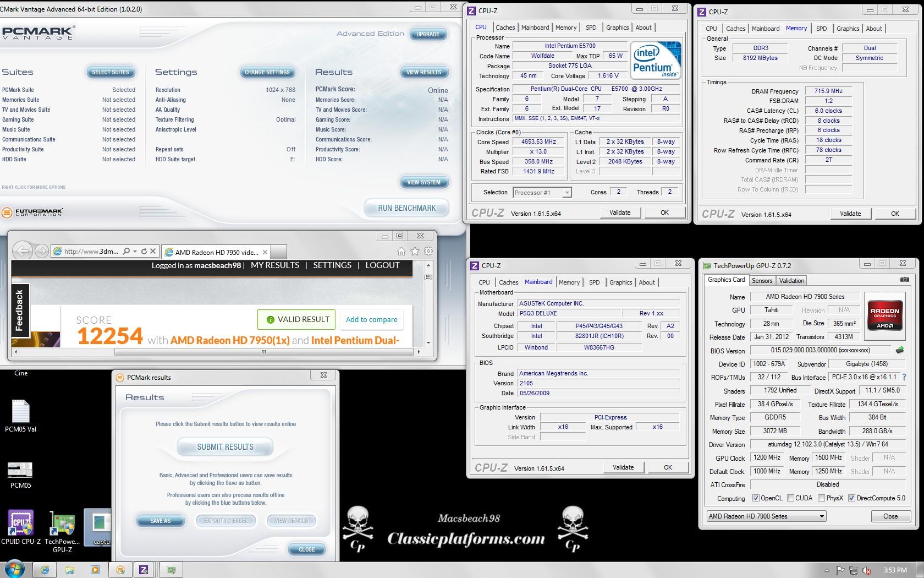Click the browser forward arrow button
Screen dimensions: 924x578
coord(42,252)
